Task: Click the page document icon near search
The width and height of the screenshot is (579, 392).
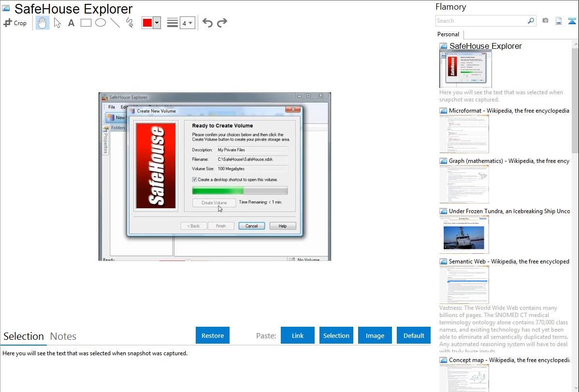Action: [x=559, y=21]
